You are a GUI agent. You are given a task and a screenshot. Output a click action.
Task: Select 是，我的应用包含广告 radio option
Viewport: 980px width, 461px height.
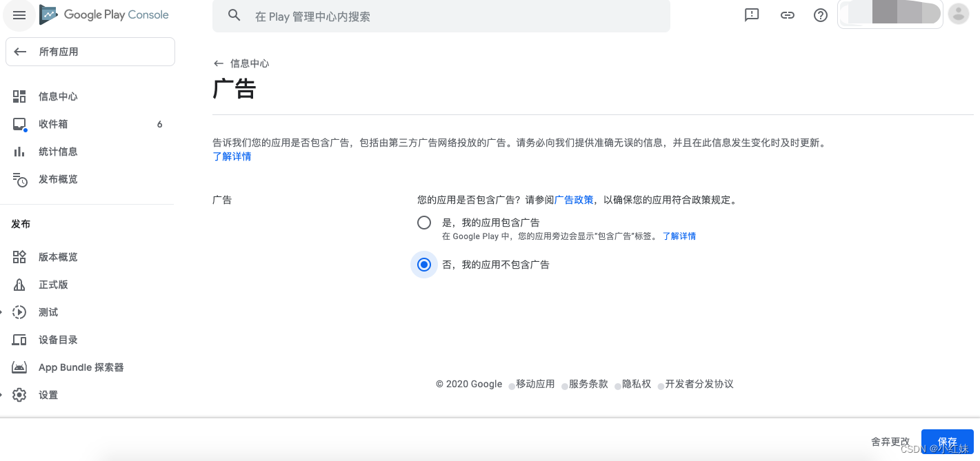423,222
